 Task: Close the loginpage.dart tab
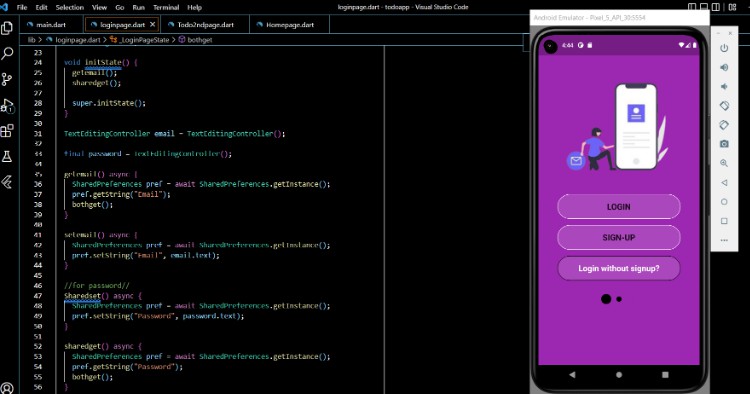click(x=153, y=24)
